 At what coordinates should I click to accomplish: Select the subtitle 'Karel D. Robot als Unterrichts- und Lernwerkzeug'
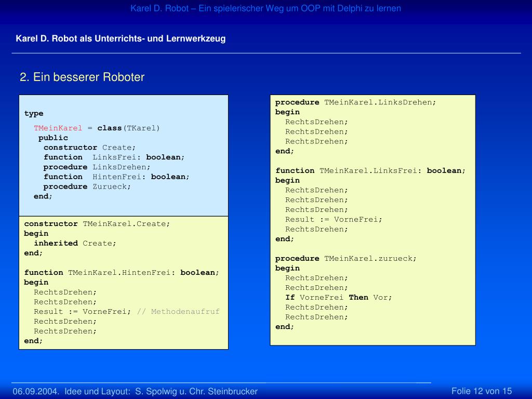pyautogui.click(x=121, y=38)
